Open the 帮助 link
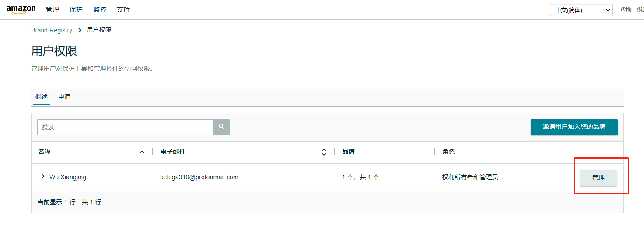Screen dimensions: 644x248 tap(626, 10)
